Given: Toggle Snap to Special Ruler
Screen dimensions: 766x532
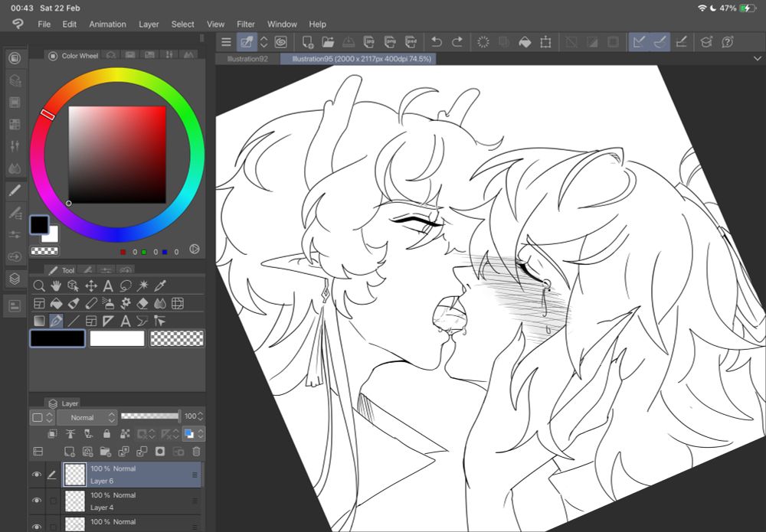Looking at the screenshot, I should pos(660,42).
